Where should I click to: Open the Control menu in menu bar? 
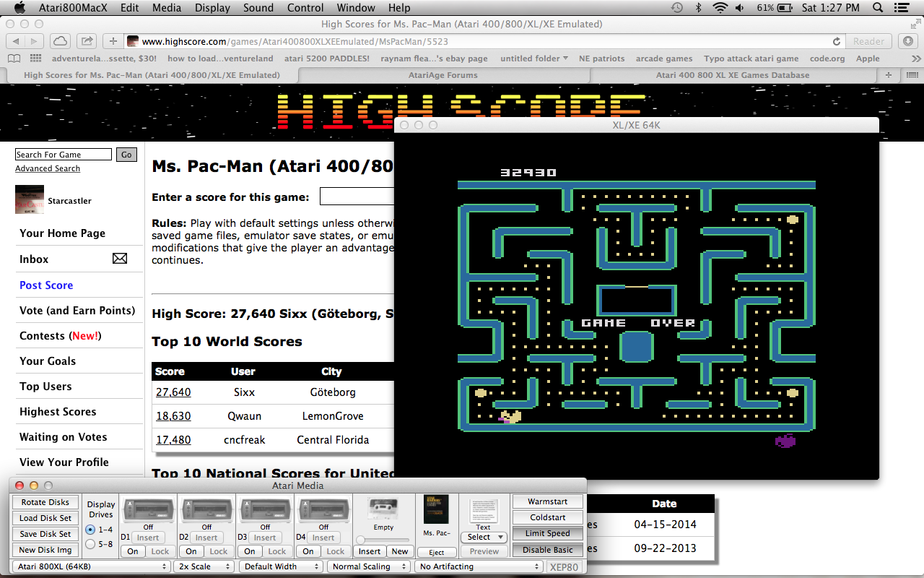point(305,8)
